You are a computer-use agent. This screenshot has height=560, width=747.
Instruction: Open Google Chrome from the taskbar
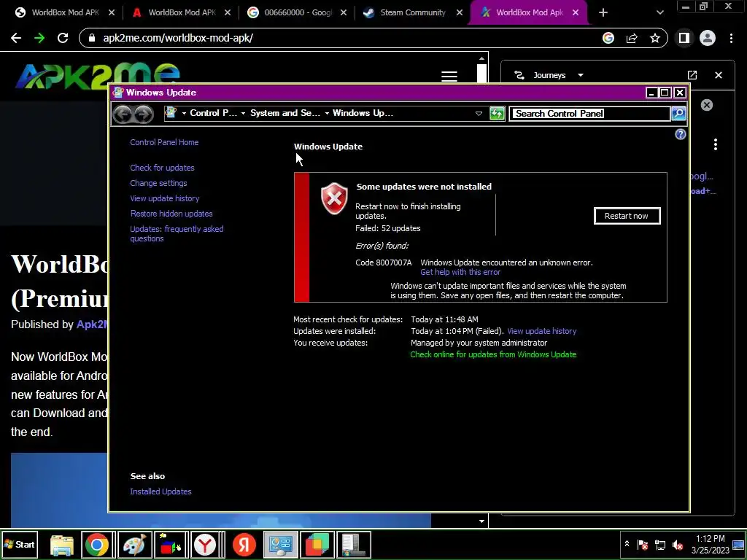pos(97,545)
